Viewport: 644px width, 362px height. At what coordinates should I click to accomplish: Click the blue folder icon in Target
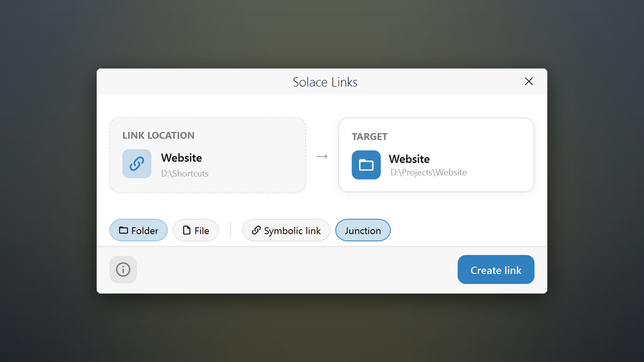366,165
